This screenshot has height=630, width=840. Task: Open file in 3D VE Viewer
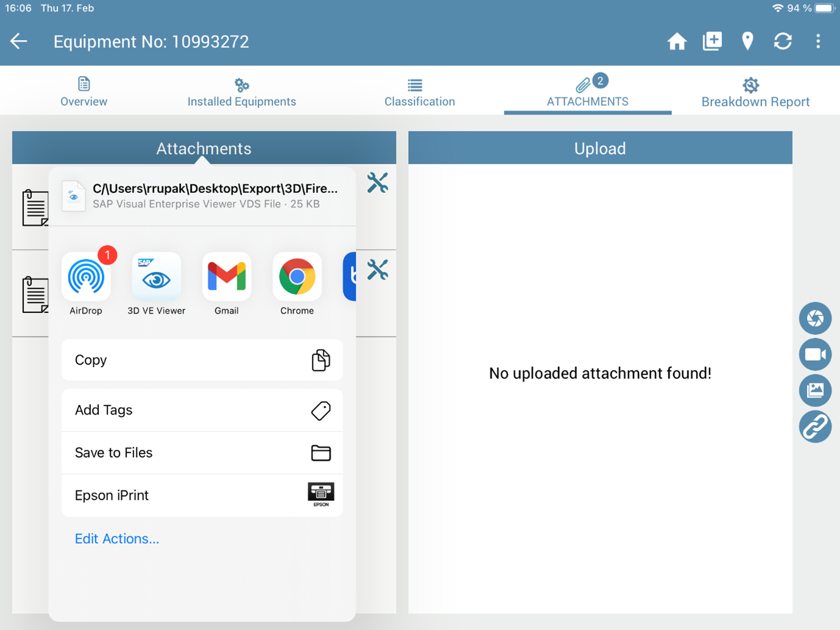pos(157,278)
